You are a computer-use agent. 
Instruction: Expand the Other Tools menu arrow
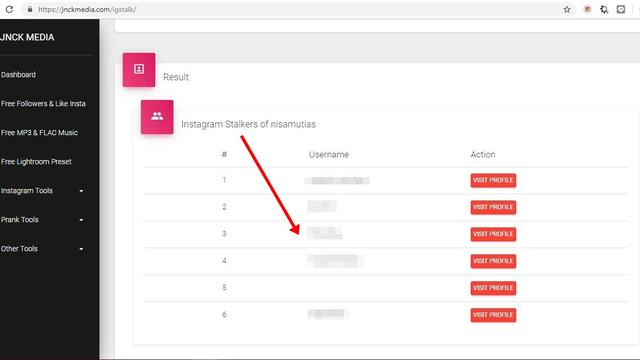pos(81,249)
